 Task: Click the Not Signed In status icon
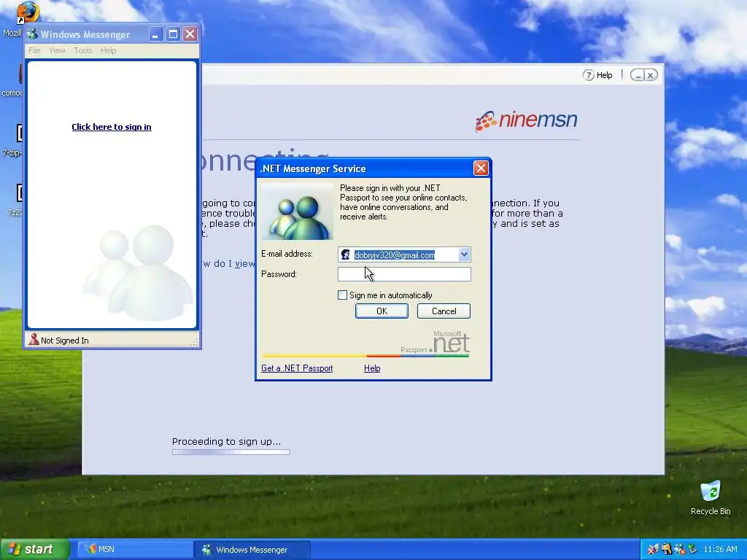tap(34, 340)
